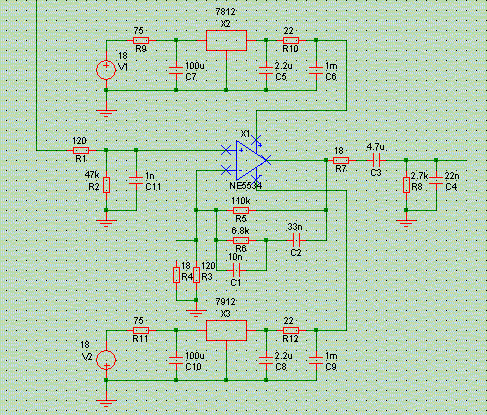
Task: Click the "6.8k" value text
Action: coord(240,231)
